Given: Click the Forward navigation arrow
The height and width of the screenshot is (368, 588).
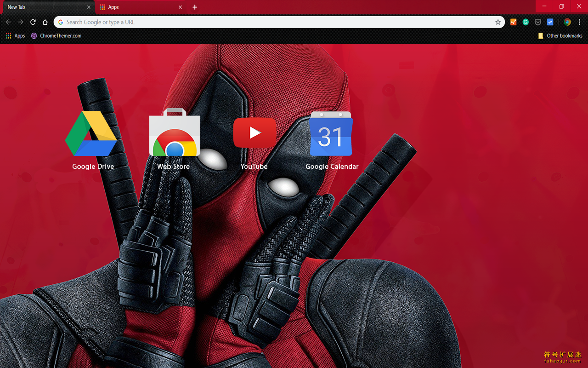Looking at the screenshot, I should point(21,22).
